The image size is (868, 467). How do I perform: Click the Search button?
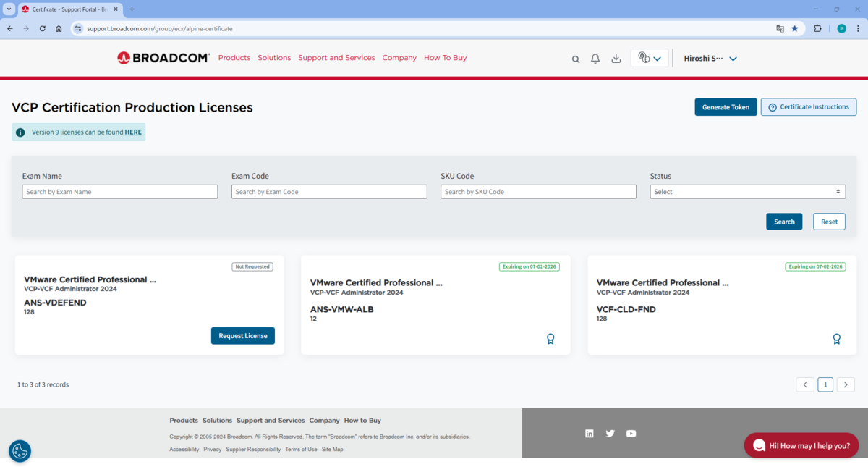784,222
